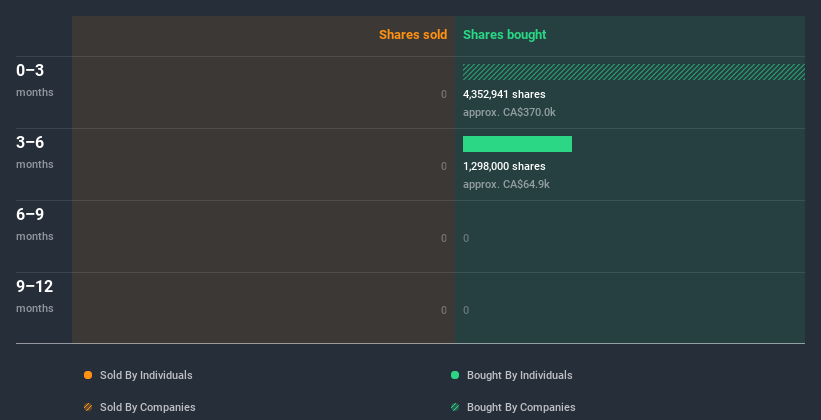Click the 9–12 months row label
Viewport: 821px width, 420px height.
(35, 296)
